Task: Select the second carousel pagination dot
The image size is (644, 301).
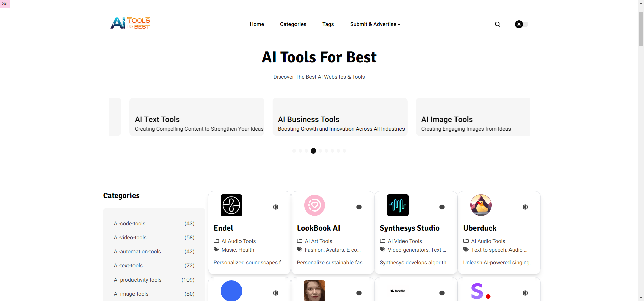Action: [300, 151]
